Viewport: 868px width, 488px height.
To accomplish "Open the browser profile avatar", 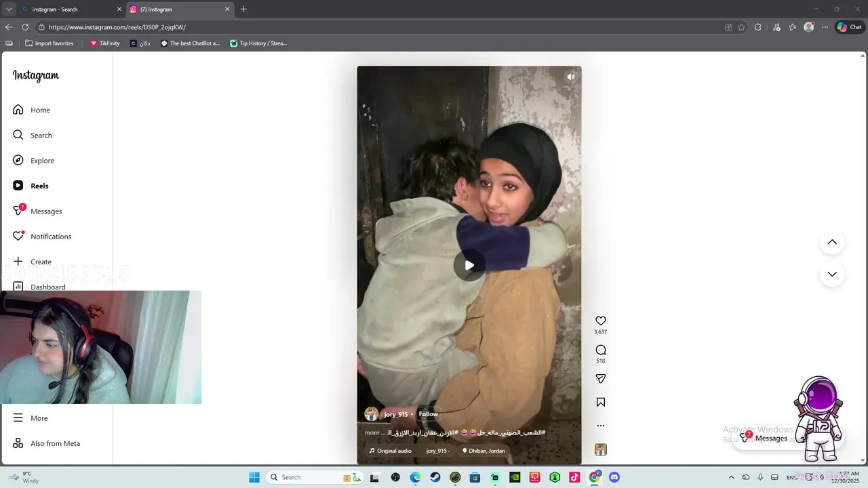I will click(x=808, y=27).
